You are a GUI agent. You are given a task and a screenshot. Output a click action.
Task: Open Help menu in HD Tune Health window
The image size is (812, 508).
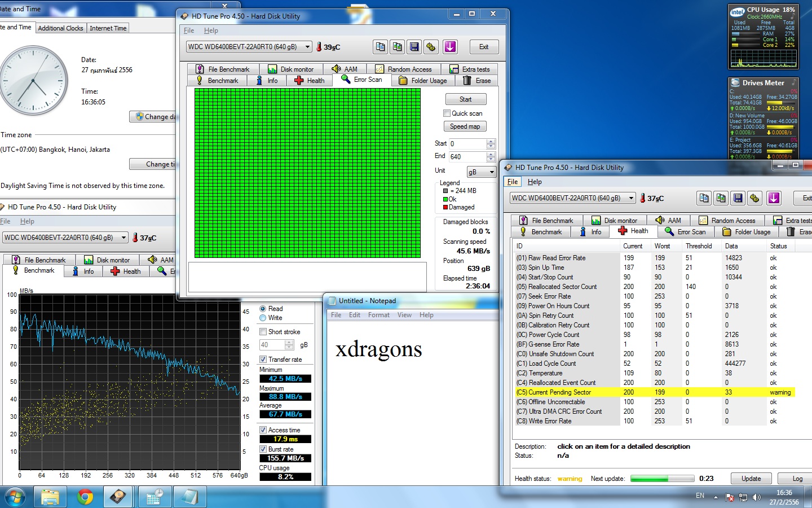[x=535, y=182]
